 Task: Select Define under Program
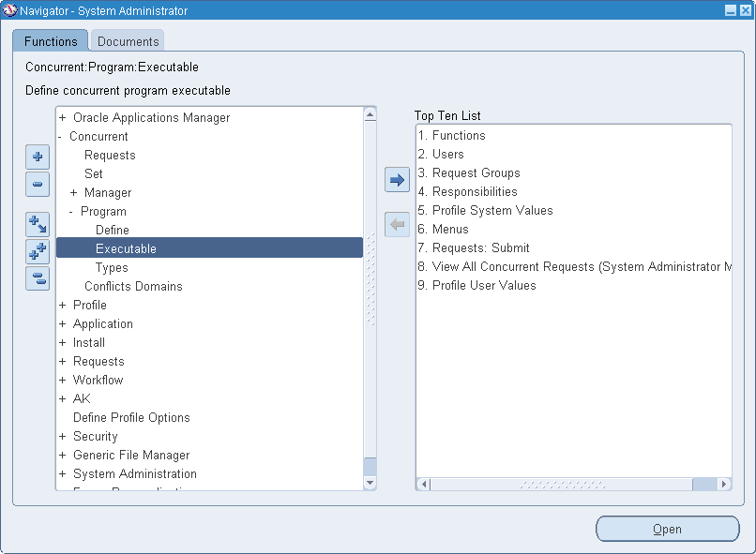[113, 231]
